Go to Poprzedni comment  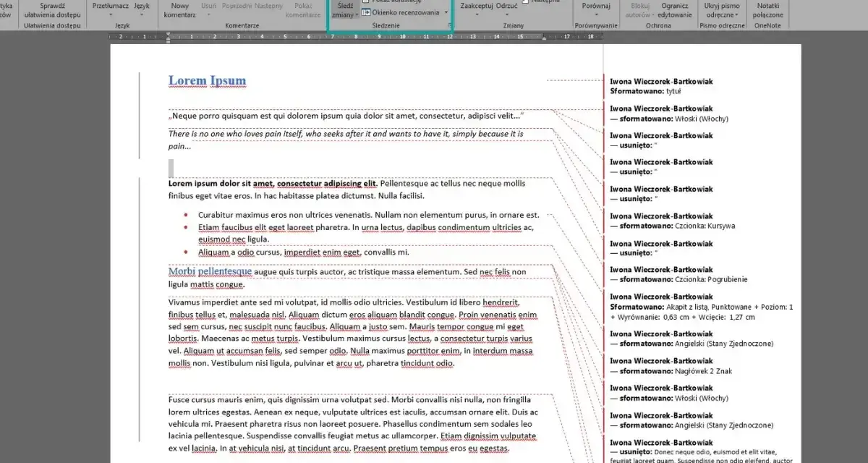(236, 6)
